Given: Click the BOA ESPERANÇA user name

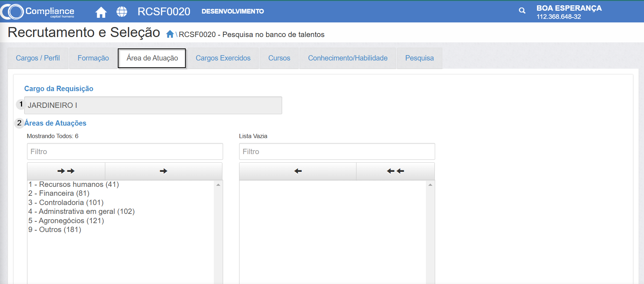Looking at the screenshot, I should click(x=569, y=8).
